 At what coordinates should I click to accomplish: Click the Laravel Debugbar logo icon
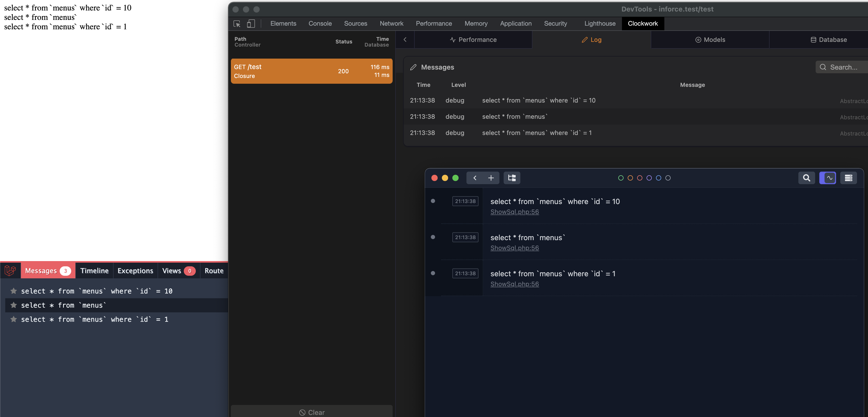[10, 271]
